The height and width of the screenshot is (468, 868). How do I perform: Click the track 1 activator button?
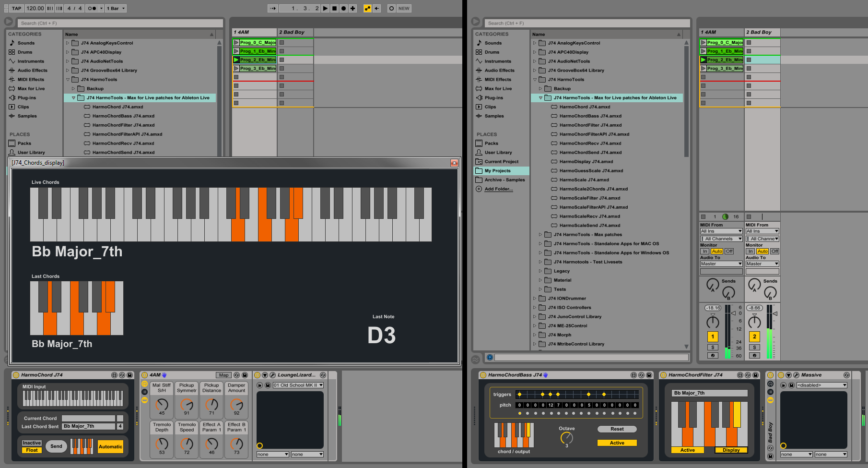tap(713, 336)
